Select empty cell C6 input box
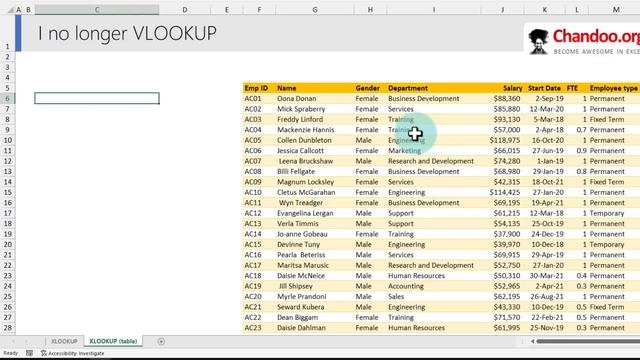 tap(97, 98)
